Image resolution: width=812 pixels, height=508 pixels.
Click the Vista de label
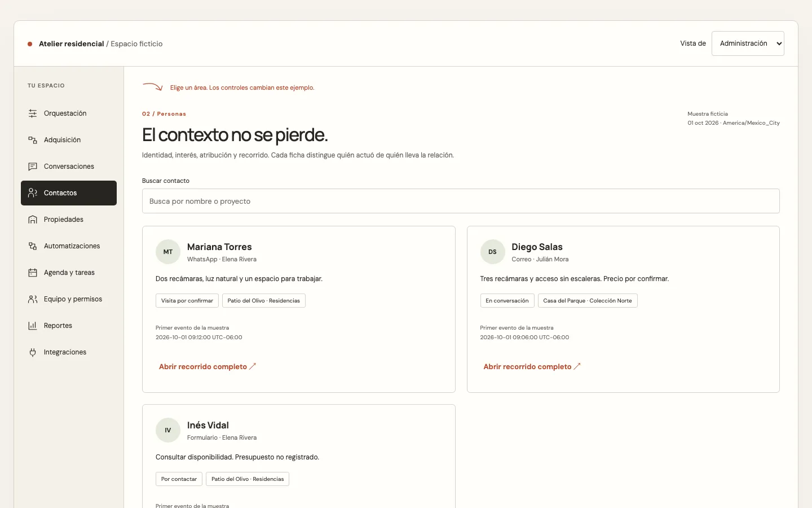coord(693,43)
